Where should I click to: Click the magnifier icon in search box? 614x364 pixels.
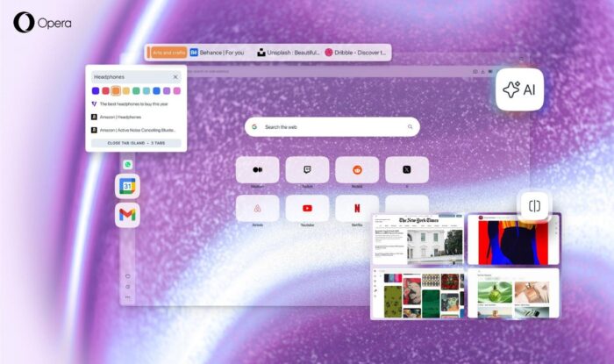[410, 127]
